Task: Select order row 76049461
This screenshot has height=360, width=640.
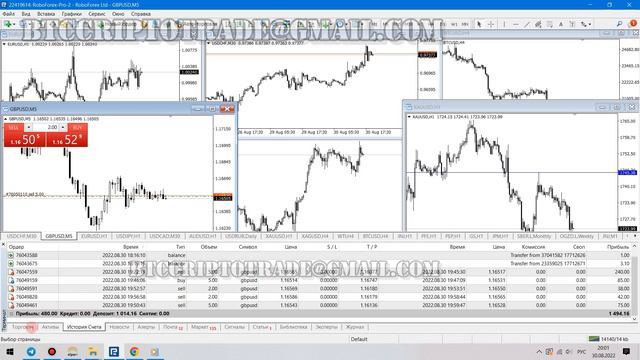Action: pyautogui.click(x=319, y=305)
